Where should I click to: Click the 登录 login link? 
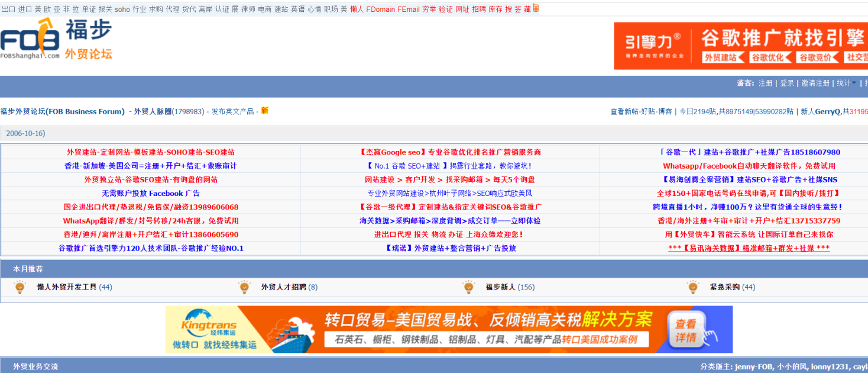pyautogui.click(x=787, y=83)
